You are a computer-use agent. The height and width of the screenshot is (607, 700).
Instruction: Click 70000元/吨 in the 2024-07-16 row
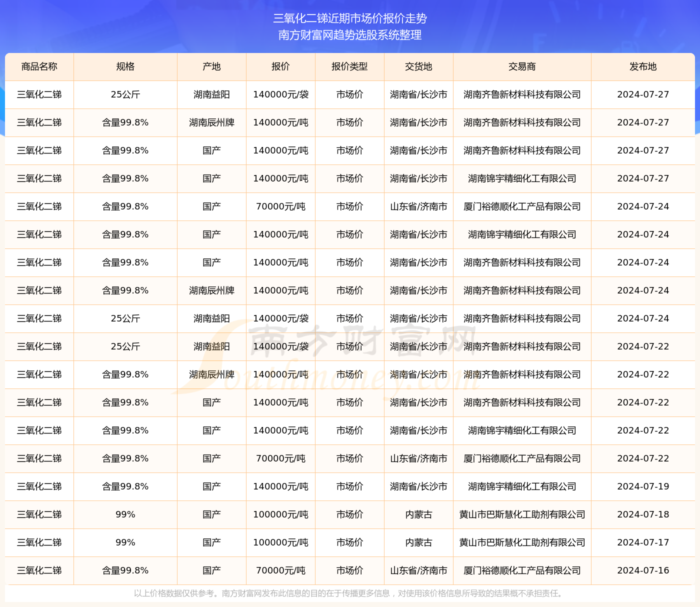[x=280, y=570]
